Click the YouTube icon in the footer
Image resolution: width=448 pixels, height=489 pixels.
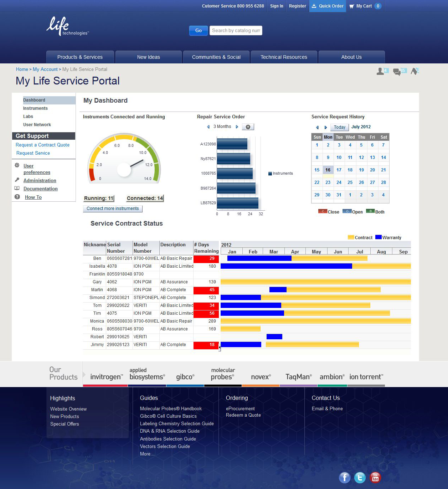click(375, 477)
